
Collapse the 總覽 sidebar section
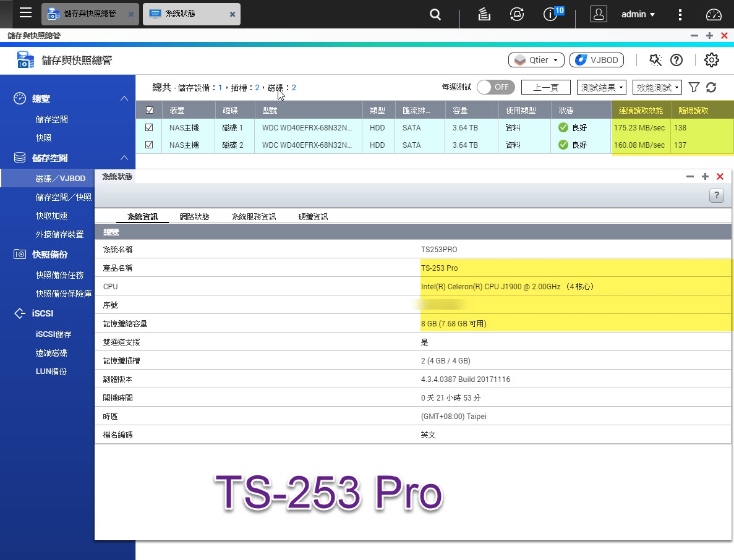click(124, 98)
